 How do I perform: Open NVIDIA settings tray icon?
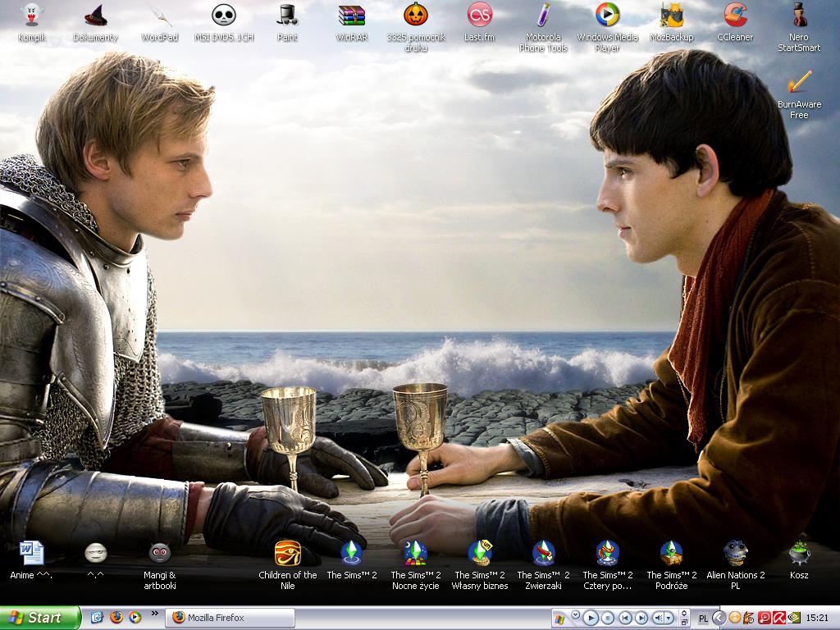[794, 619]
